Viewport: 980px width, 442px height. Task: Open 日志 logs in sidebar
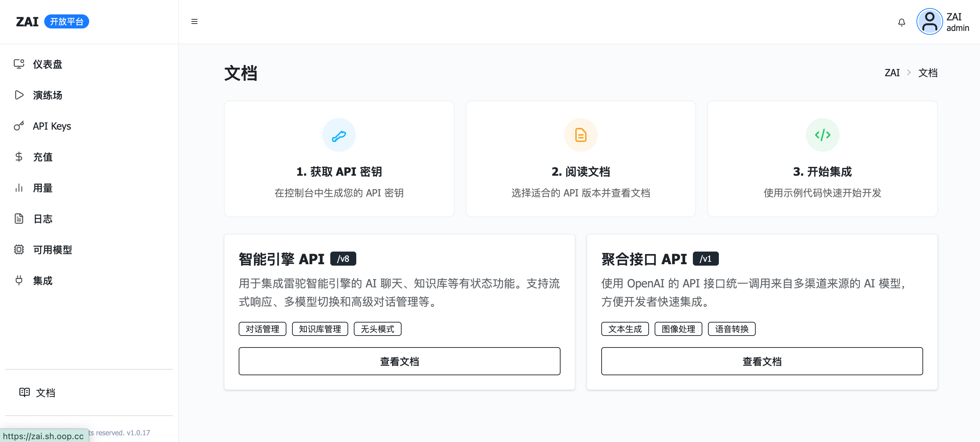point(42,219)
